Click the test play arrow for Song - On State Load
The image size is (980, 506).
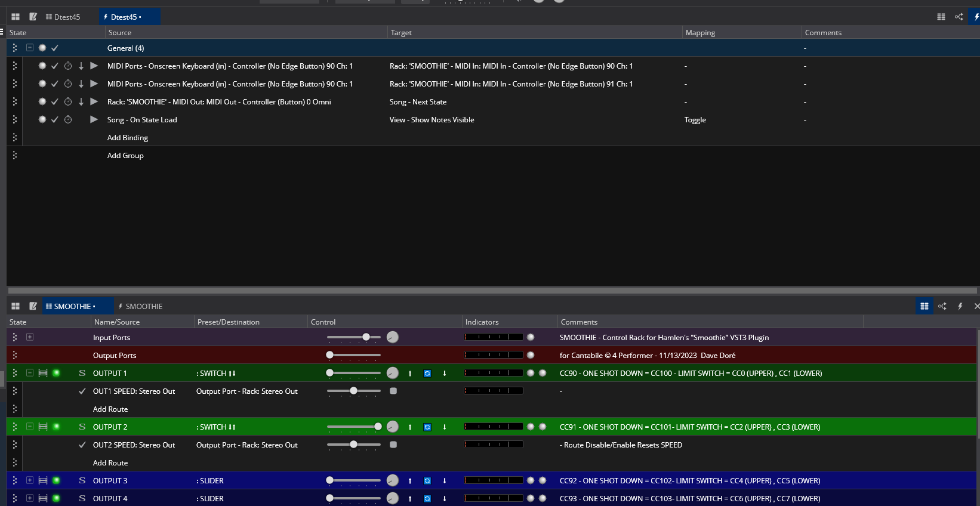[x=94, y=120]
